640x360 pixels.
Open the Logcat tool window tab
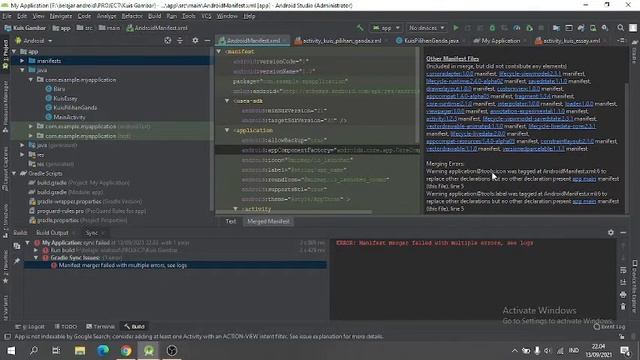tap(30, 327)
